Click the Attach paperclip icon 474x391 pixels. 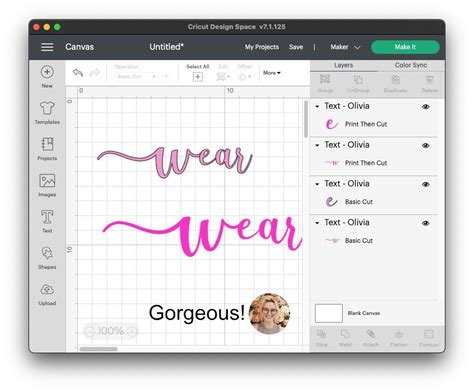click(371, 334)
